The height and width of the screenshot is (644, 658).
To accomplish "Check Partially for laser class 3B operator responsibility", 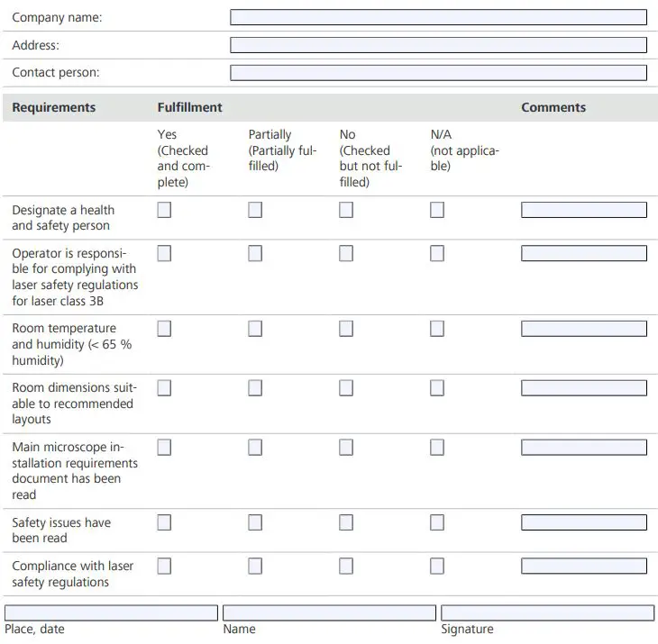I will [255, 254].
